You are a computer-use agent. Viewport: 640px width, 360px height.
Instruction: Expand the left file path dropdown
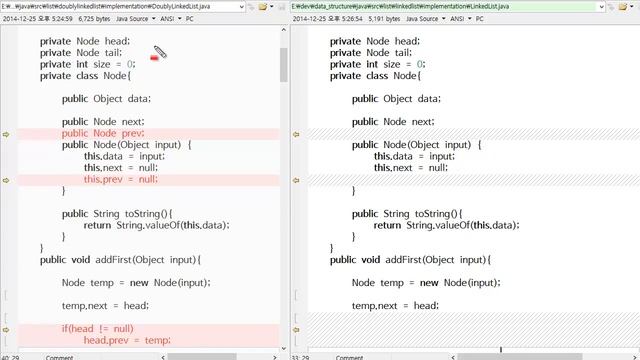[242, 7]
